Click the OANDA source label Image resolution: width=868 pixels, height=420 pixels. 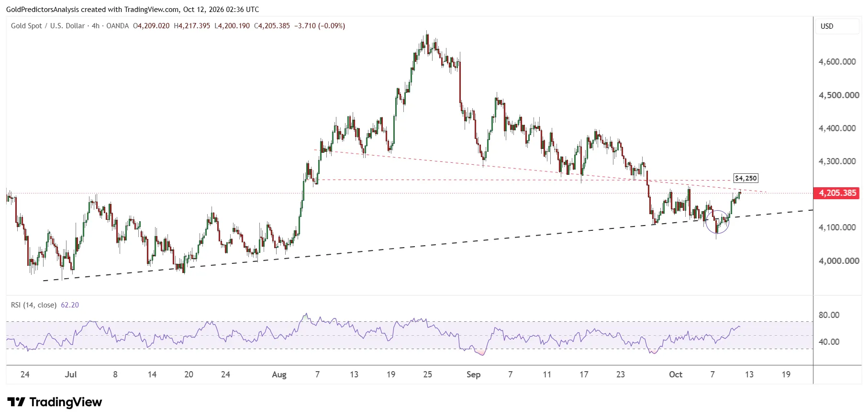point(118,26)
